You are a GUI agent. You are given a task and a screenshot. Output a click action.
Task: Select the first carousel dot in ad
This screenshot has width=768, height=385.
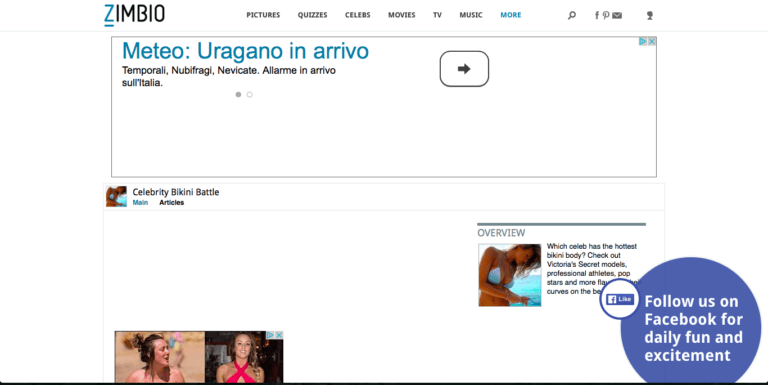238,95
